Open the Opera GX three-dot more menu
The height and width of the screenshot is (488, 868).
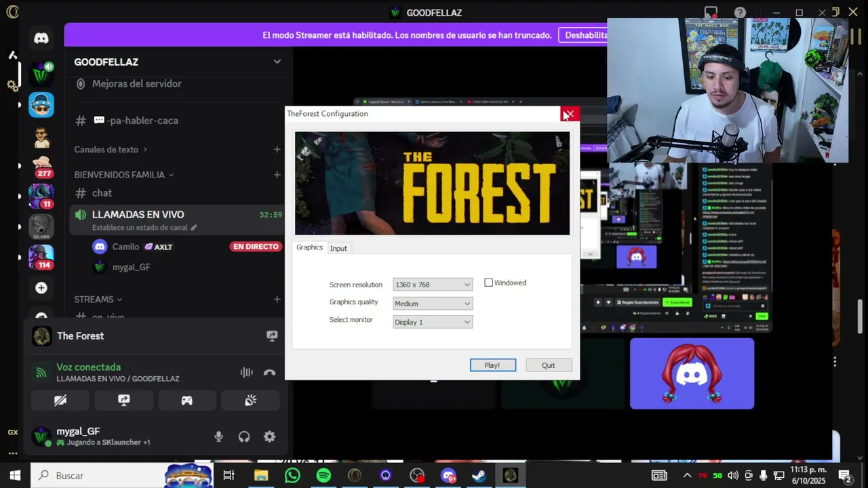point(12,453)
